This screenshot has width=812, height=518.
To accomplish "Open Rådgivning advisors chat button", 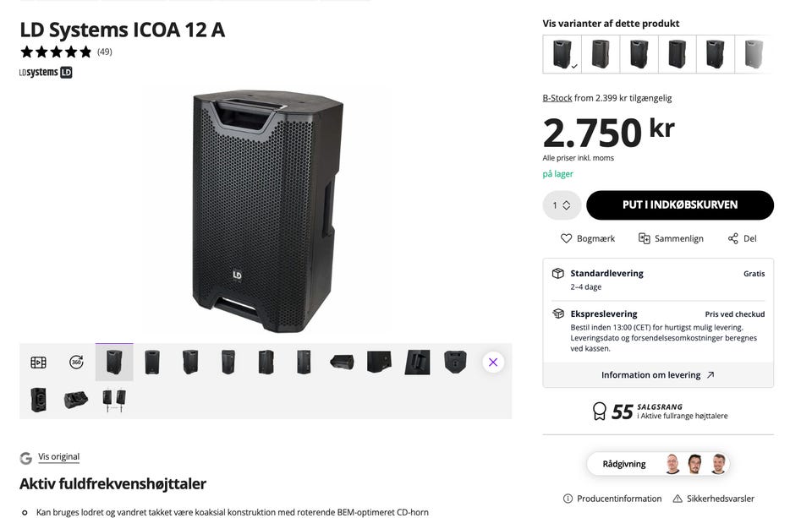I will pos(658,464).
